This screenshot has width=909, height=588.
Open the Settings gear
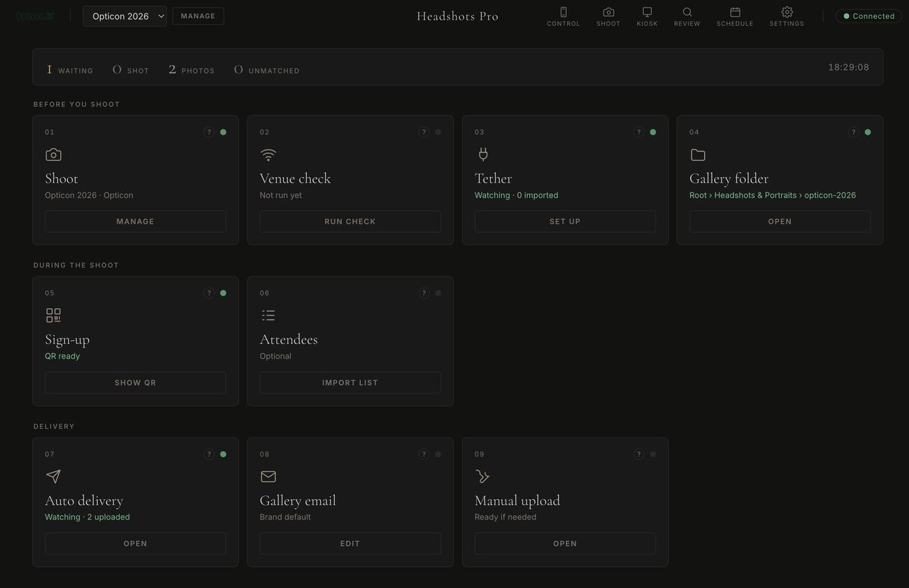tap(787, 16)
